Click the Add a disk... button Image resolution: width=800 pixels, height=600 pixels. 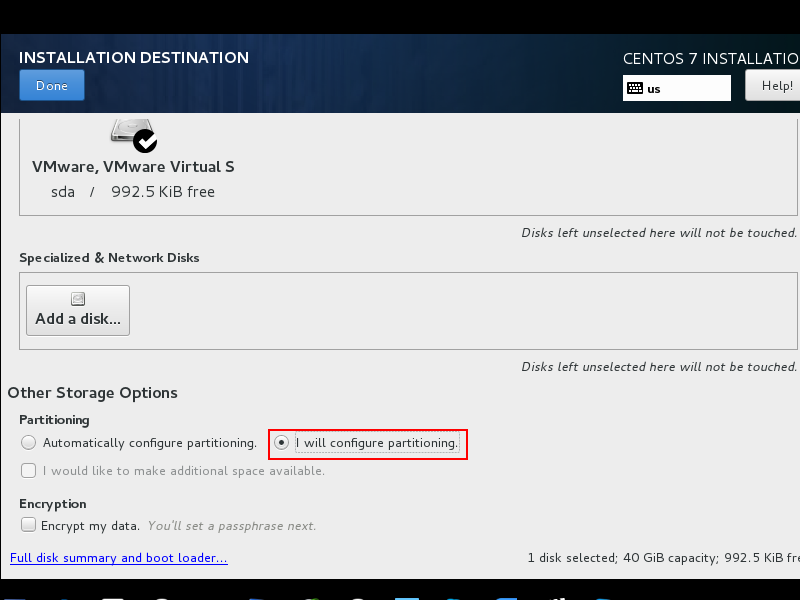(x=78, y=310)
